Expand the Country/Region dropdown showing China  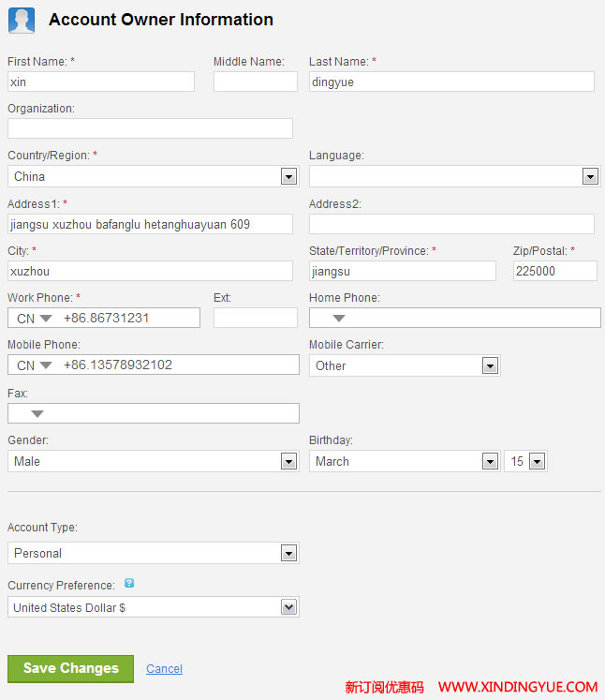[x=153, y=176]
